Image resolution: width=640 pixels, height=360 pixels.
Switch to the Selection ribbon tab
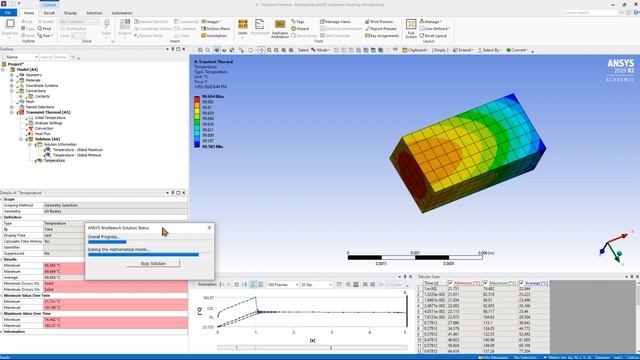coord(94,13)
